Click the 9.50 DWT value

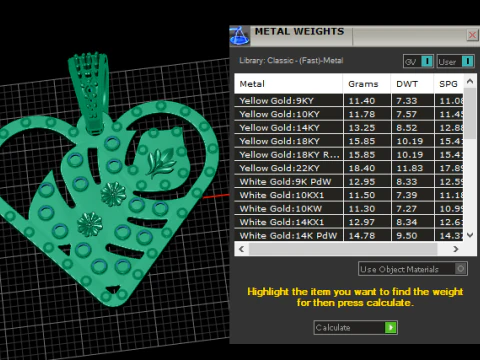click(406, 236)
